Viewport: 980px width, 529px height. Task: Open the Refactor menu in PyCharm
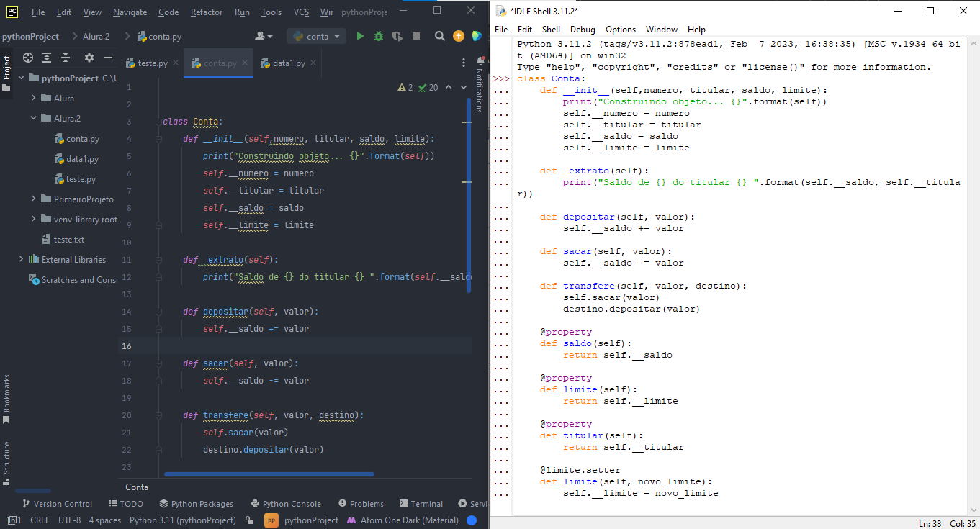(207, 12)
